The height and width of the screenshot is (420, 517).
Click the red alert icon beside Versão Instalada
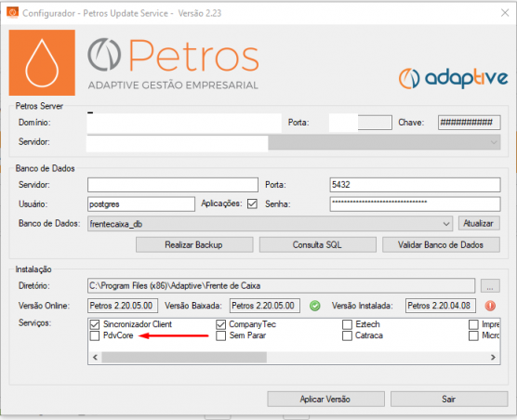[490, 306]
